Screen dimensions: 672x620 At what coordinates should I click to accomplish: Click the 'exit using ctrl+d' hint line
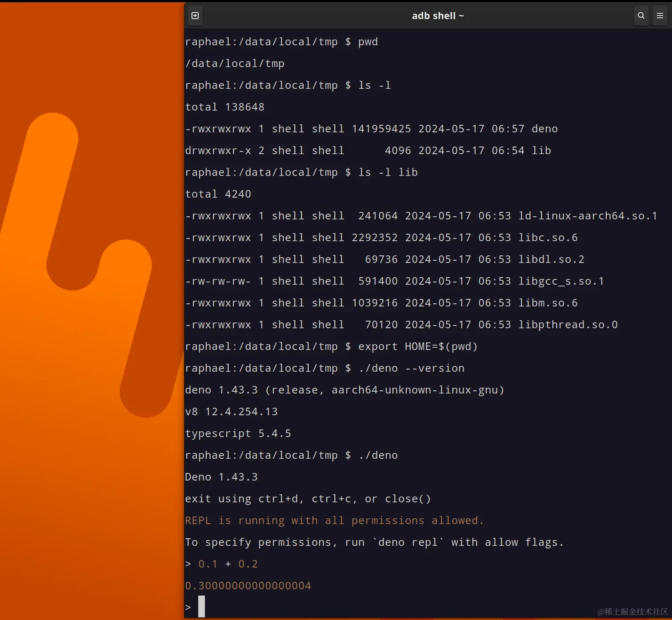tap(308, 499)
